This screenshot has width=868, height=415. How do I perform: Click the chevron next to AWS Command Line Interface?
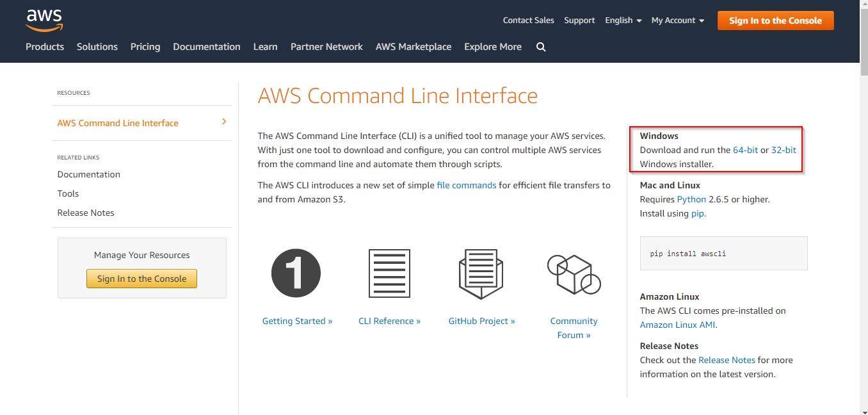(223, 120)
